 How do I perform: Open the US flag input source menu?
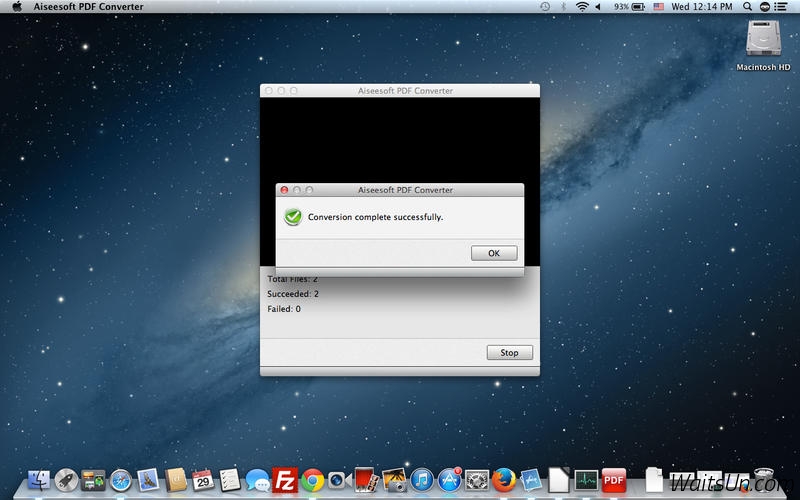tap(659, 7)
